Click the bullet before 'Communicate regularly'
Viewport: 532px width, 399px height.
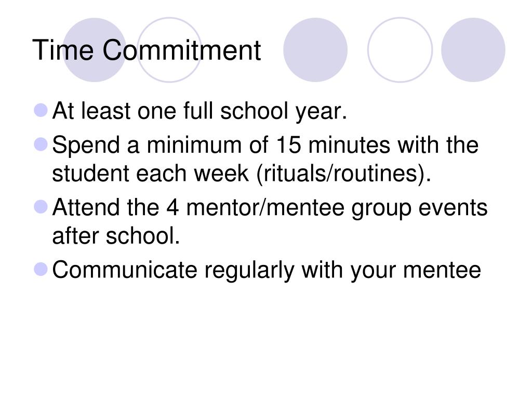[x=41, y=270]
